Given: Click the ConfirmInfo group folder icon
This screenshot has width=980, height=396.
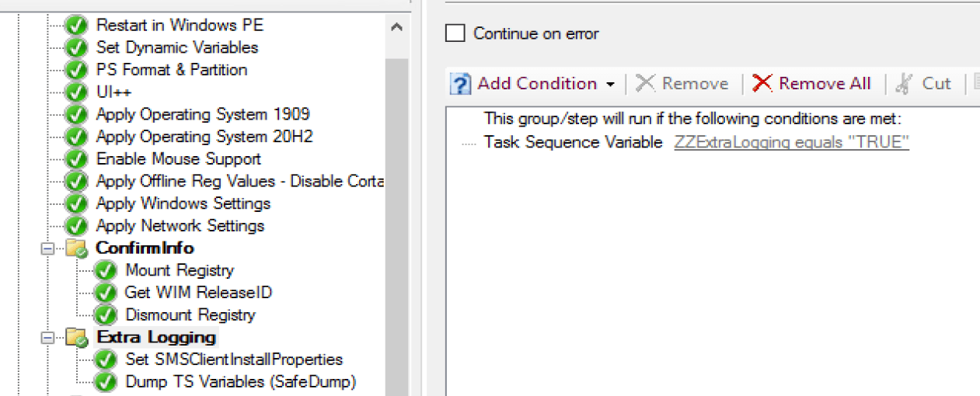Looking at the screenshot, I should point(76,248).
